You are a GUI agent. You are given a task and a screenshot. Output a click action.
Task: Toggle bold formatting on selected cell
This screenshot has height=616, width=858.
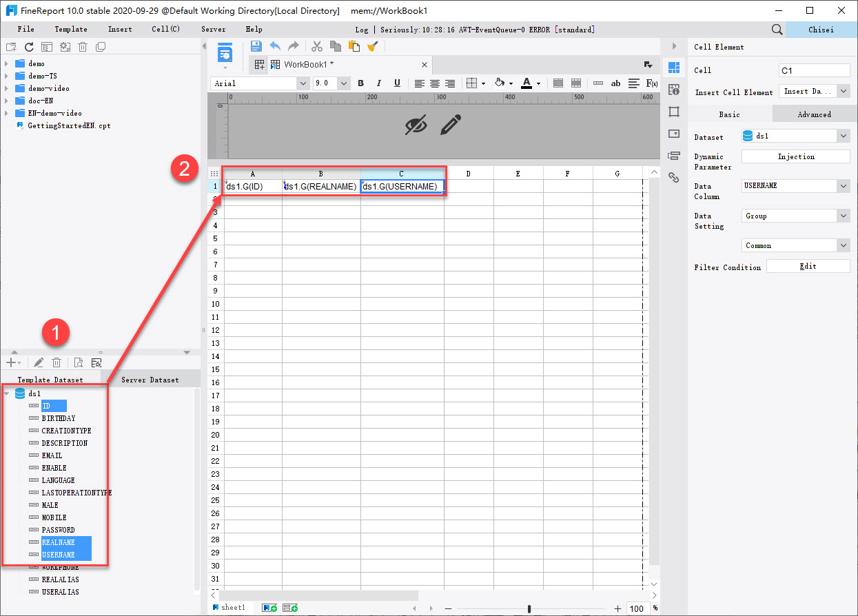click(x=360, y=83)
